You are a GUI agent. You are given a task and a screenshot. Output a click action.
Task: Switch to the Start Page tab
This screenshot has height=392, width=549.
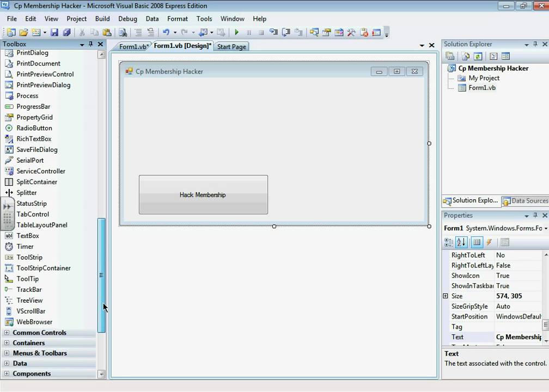click(231, 47)
